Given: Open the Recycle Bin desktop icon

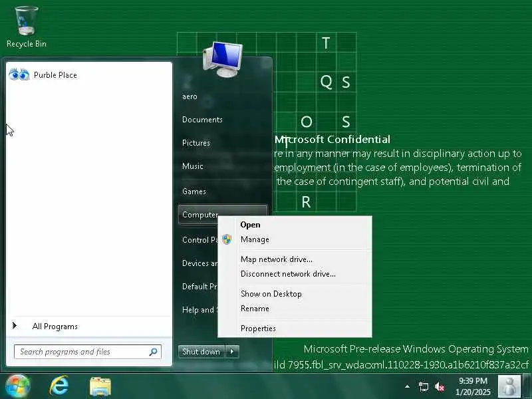Looking at the screenshot, I should [x=27, y=27].
